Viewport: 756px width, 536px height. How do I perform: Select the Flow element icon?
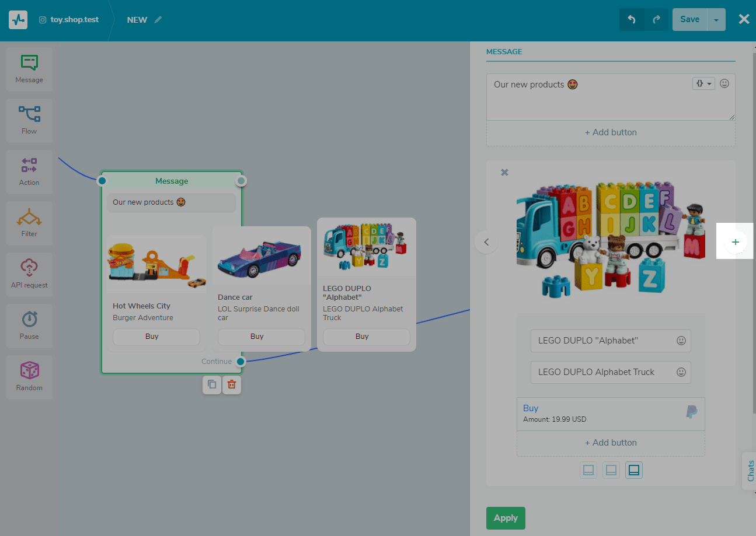[29, 120]
